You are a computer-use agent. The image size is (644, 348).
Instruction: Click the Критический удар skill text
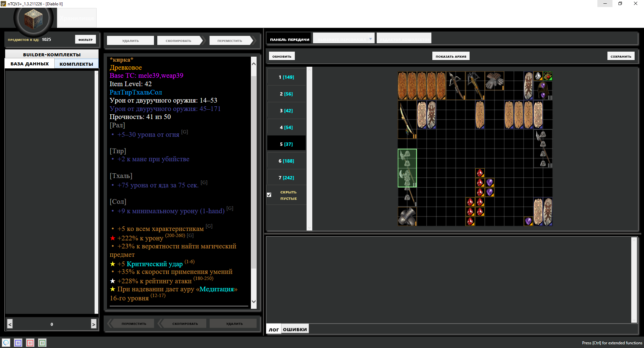tap(155, 264)
